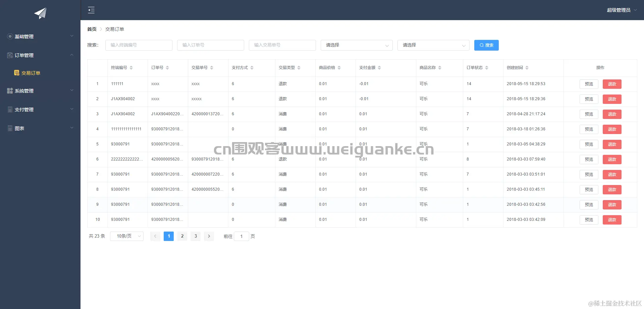Collapse 订单管理 menu chevron
This screenshot has height=309, width=644.
point(72,55)
